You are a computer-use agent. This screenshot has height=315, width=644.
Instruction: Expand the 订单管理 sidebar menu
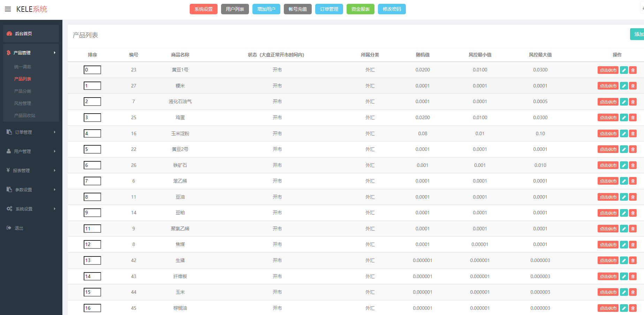(x=31, y=132)
